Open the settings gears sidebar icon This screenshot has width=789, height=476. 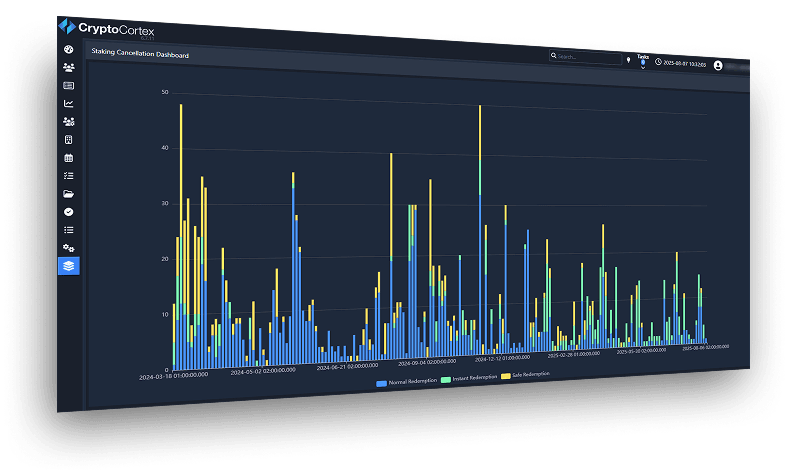[x=68, y=247]
